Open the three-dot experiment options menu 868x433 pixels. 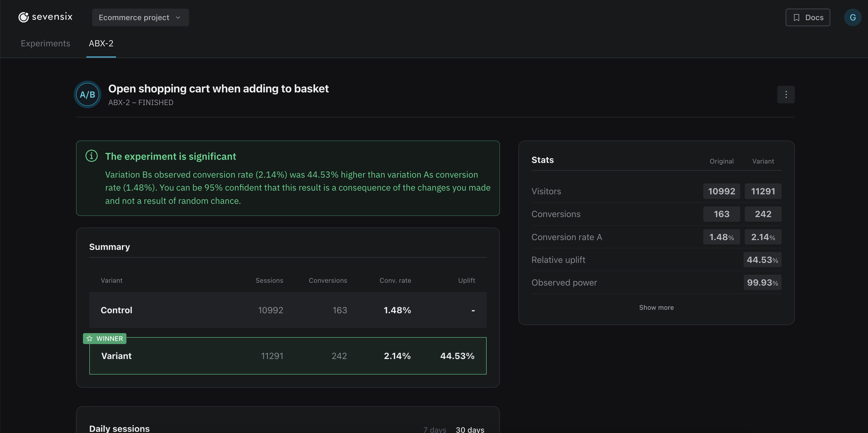(786, 95)
